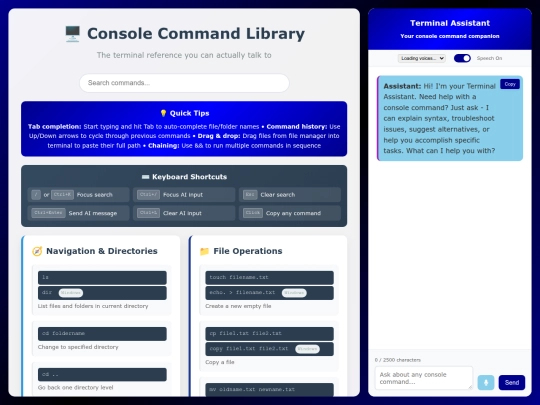The width and height of the screenshot is (540, 405).
Task: Copy the cp file1.txt file2.txt command
Action: tap(269, 334)
